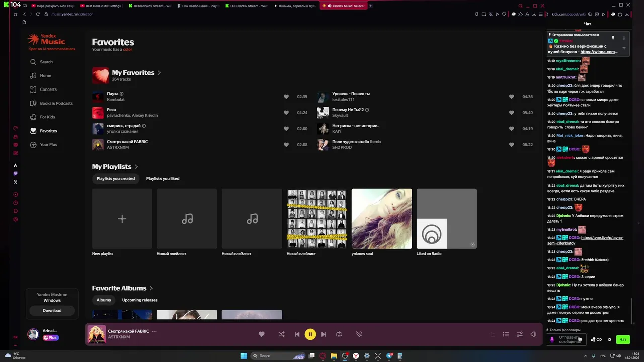The height and width of the screenshot is (362, 644).
Task: Unlike the track Река
Action: click(286, 113)
